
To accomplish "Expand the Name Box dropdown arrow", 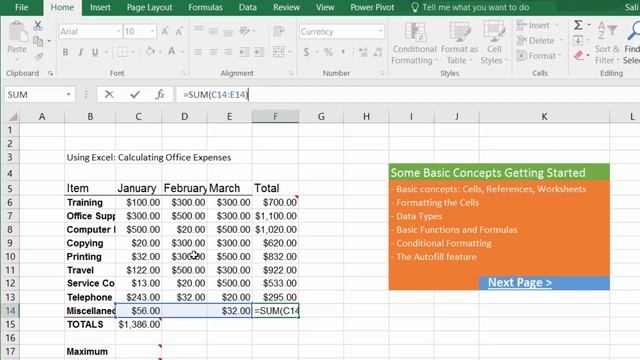I will [x=69, y=95].
